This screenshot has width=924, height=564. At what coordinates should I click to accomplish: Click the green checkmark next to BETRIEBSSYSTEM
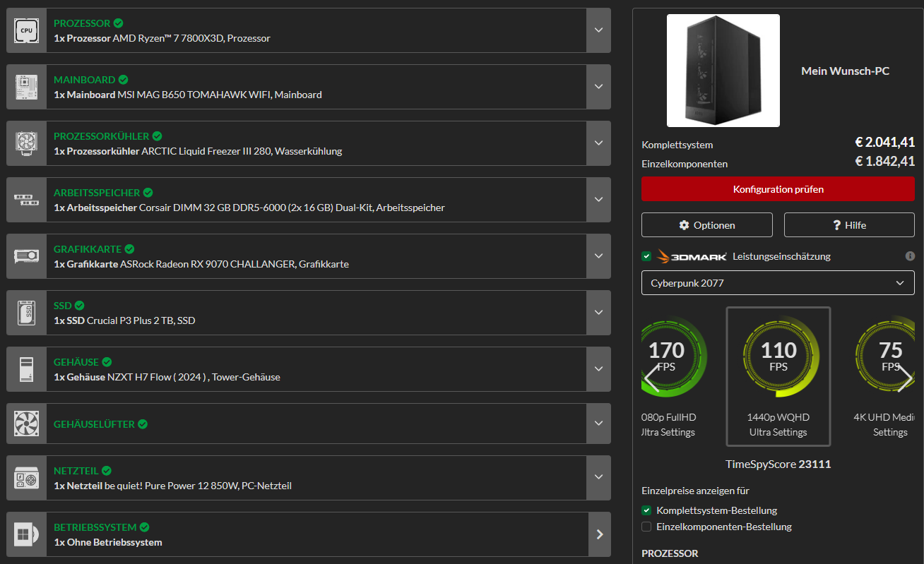(144, 527)
